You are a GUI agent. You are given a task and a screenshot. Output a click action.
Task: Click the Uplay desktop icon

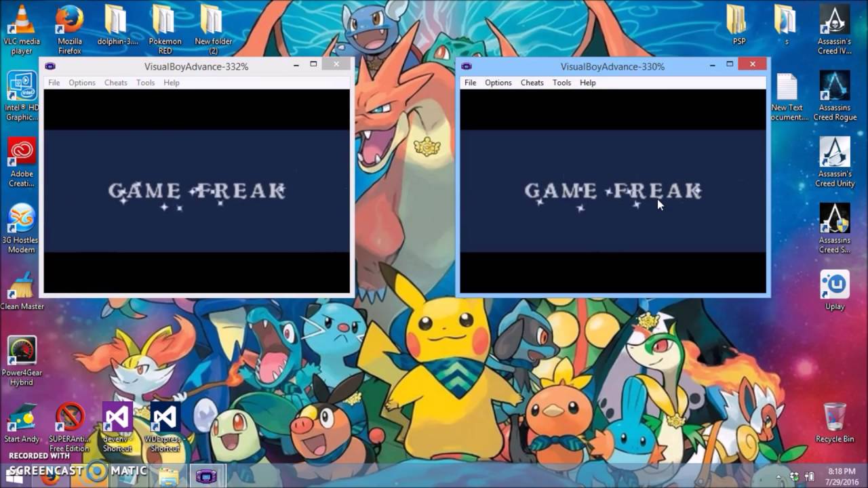pos(834,290)
